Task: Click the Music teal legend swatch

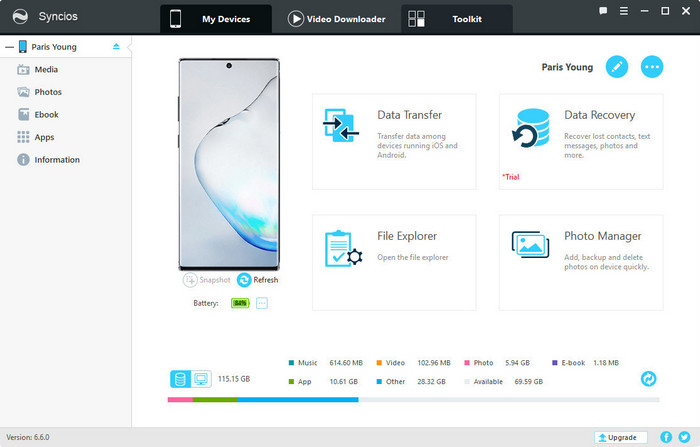Action: pos(291,363)
